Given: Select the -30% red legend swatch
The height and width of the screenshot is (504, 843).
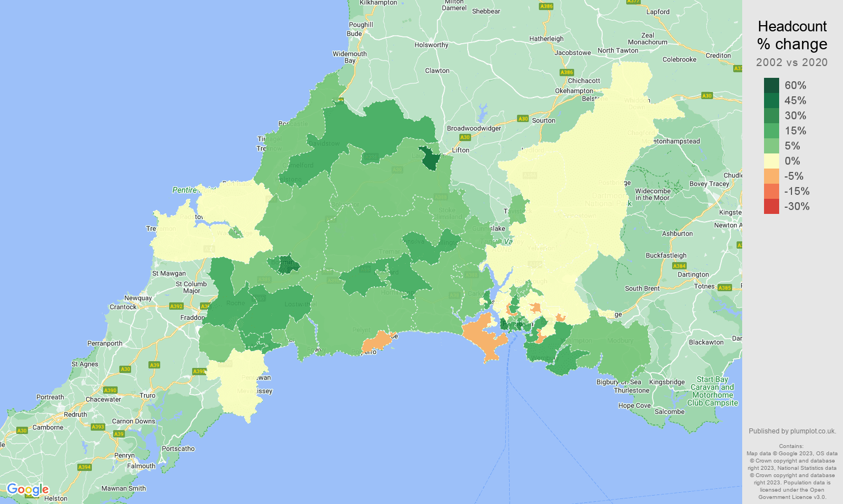Looking at the screenshot, I should pyautogui.click(x=771, y=206).
